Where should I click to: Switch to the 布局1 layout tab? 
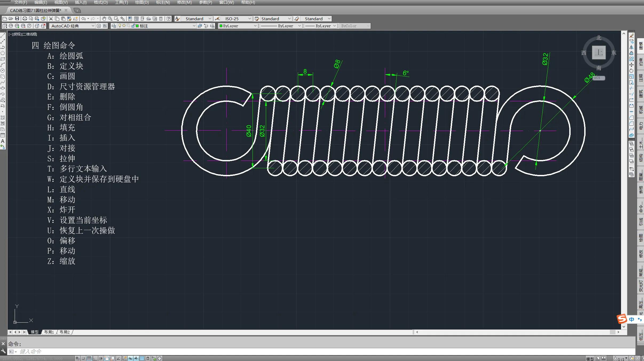tap(49, 332)
